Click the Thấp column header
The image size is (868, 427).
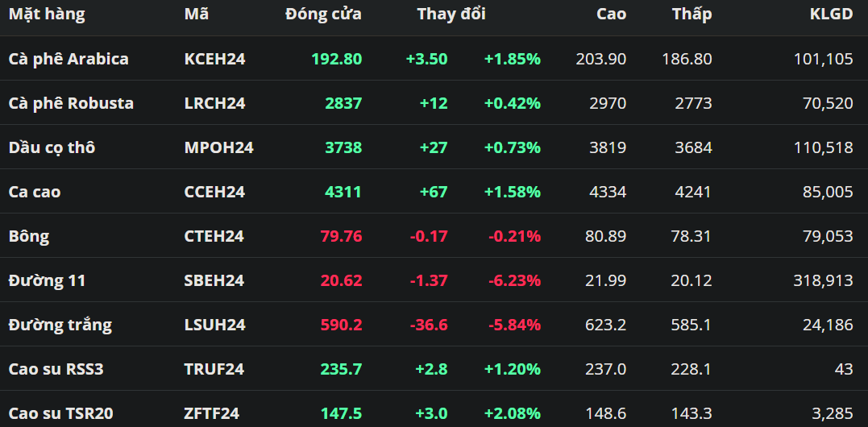[x=691, y=14]
